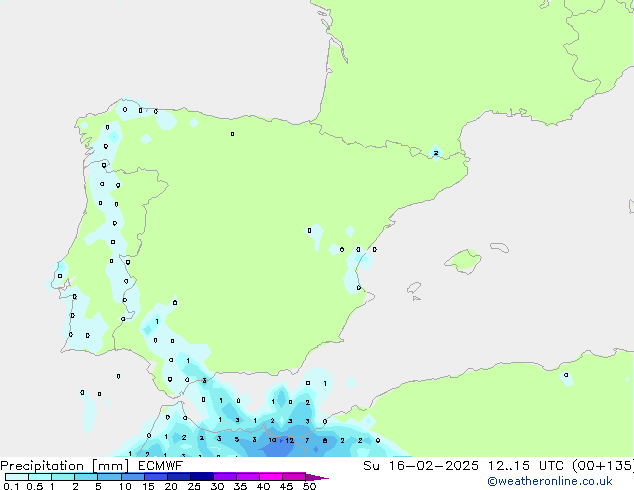Click Mallorca island on the map
The height and width of the screenshot is (490, 634).
coord(463,261)
